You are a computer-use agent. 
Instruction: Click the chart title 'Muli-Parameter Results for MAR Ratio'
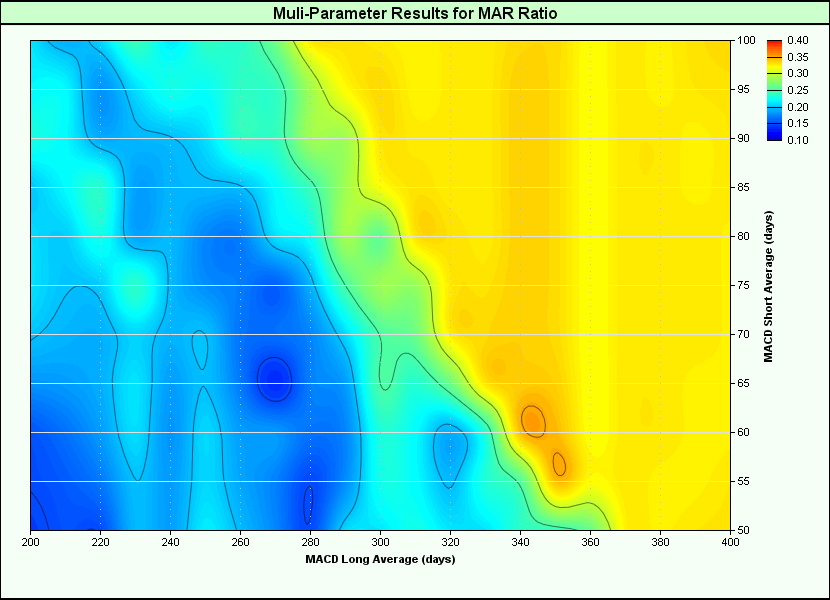(x=415, y=13)
